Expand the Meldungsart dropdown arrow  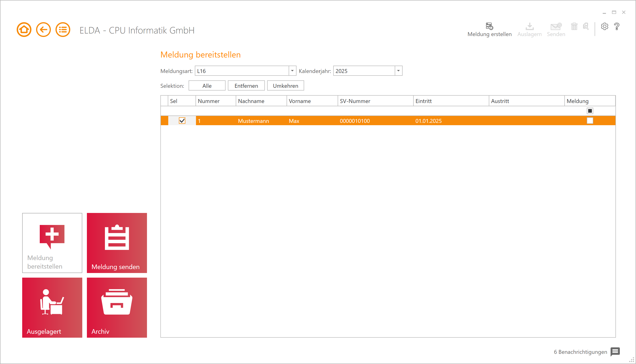click(292, 71)
